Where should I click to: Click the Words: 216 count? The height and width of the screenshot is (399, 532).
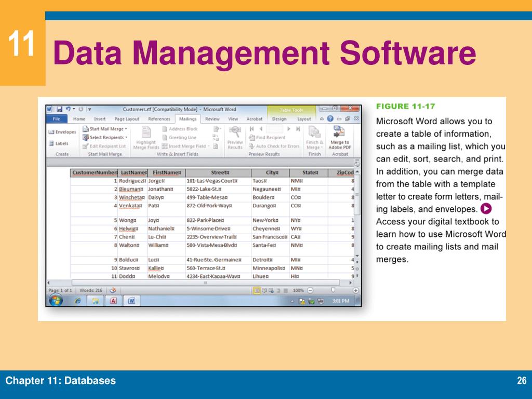click(x=91, y=290)
